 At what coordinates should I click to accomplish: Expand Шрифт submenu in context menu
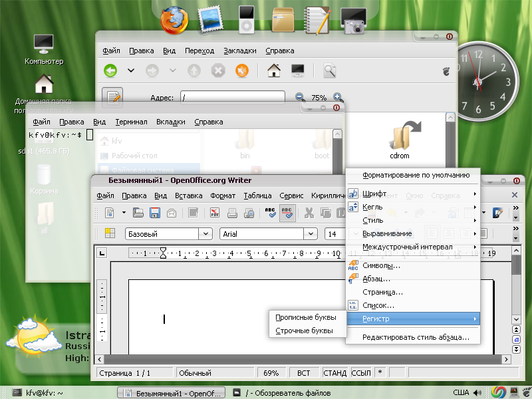[413, 194]
